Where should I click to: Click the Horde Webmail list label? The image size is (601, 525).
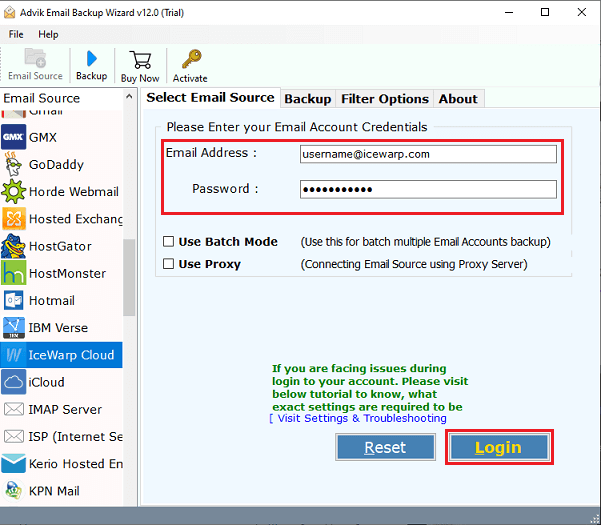(x=74, y=191)
